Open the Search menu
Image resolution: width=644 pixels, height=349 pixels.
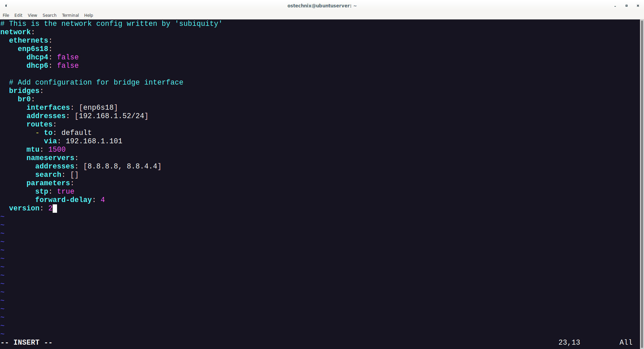point(49,15)
